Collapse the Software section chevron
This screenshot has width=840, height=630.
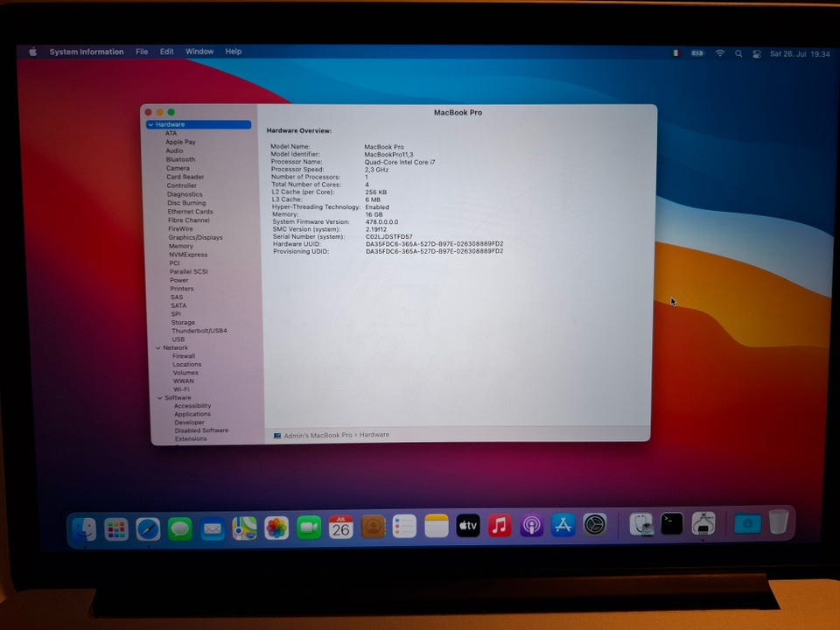pyautogui.click(x=159, y=398)
